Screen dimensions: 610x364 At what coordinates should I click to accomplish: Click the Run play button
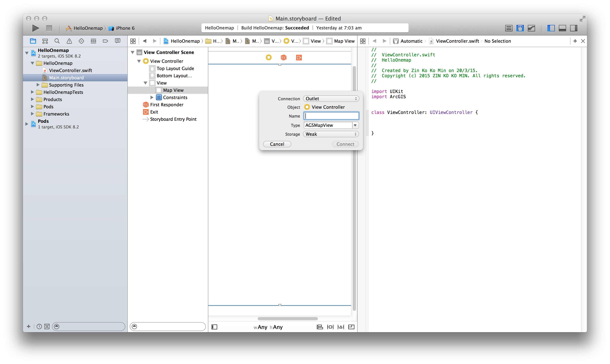(x=36, y=28)
